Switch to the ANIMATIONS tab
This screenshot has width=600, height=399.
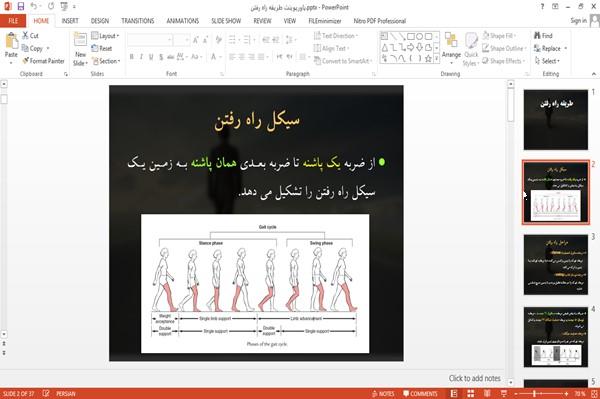click(183, 21)
